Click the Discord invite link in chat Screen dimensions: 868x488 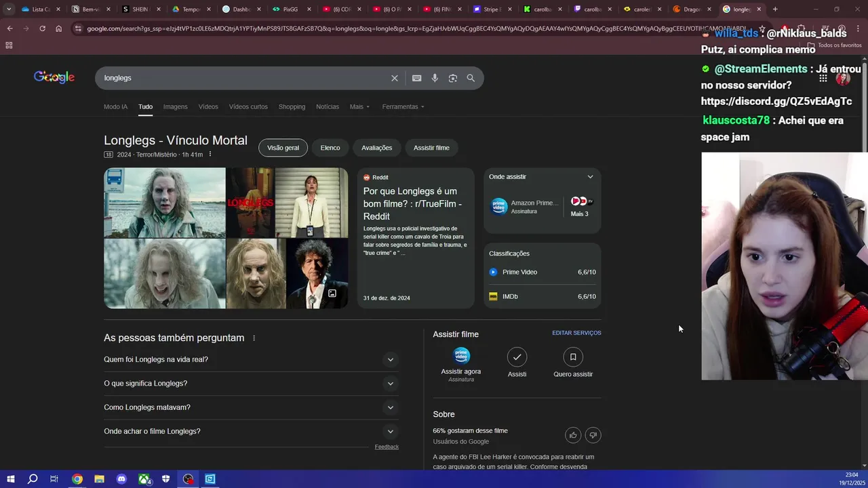[x=776, y=102]
